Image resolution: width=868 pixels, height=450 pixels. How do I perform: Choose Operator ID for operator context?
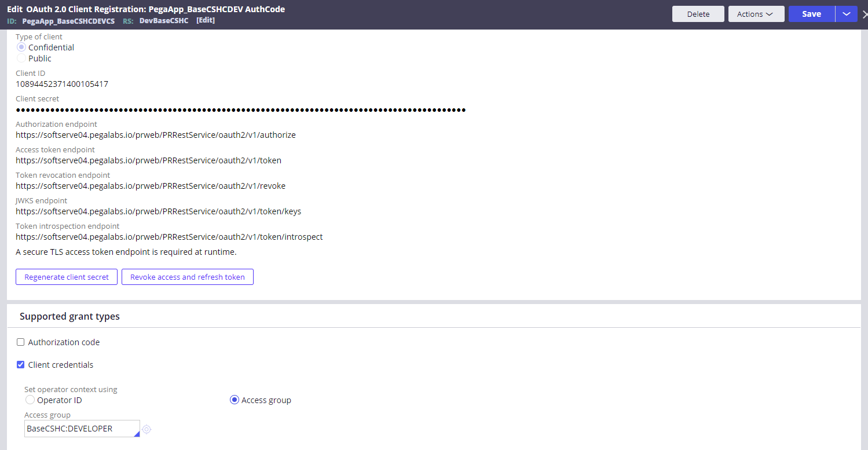point(30,400)
